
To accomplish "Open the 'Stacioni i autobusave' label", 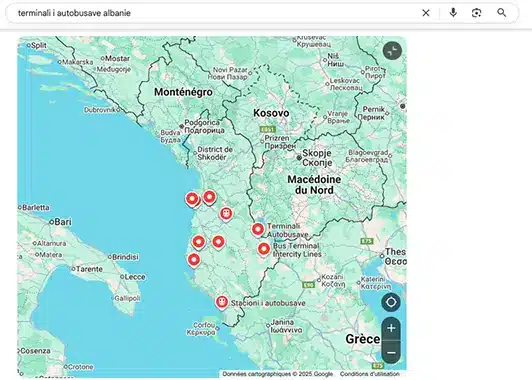I will coord(268,303).
